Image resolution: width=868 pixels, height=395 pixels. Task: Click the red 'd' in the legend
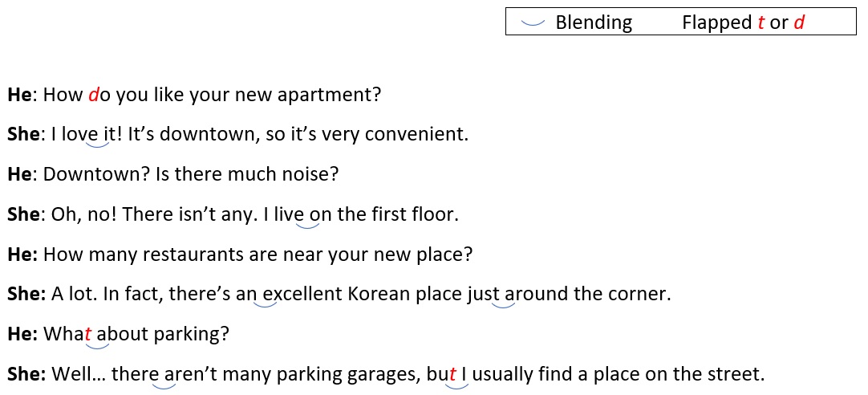coord(798,22)
